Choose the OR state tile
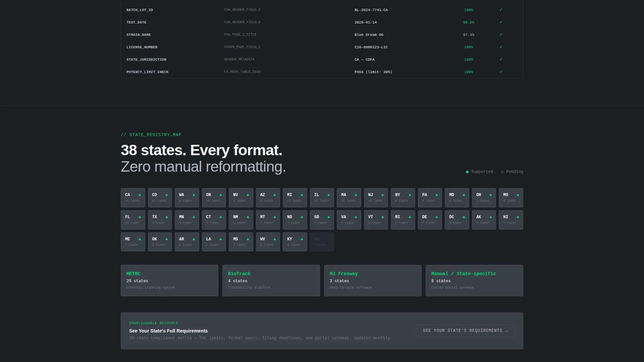644x362 pixels. (214, 198)
